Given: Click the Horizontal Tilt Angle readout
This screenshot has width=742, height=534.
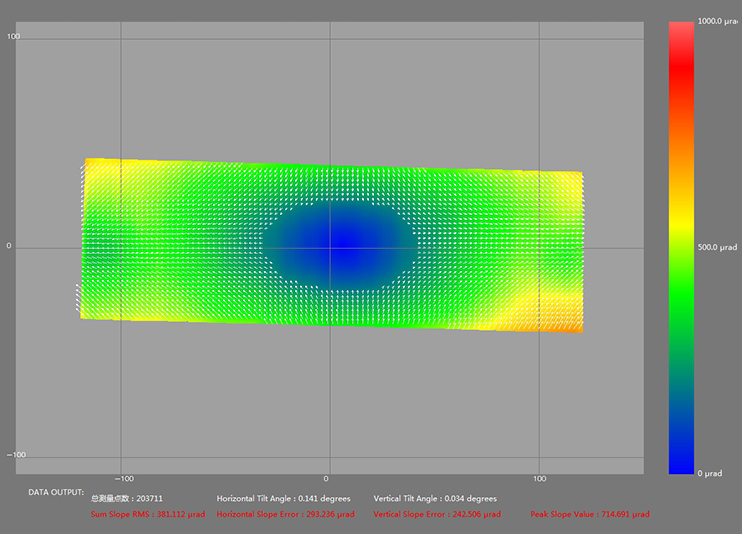Looking at the screenshot, I should (283, 498).
